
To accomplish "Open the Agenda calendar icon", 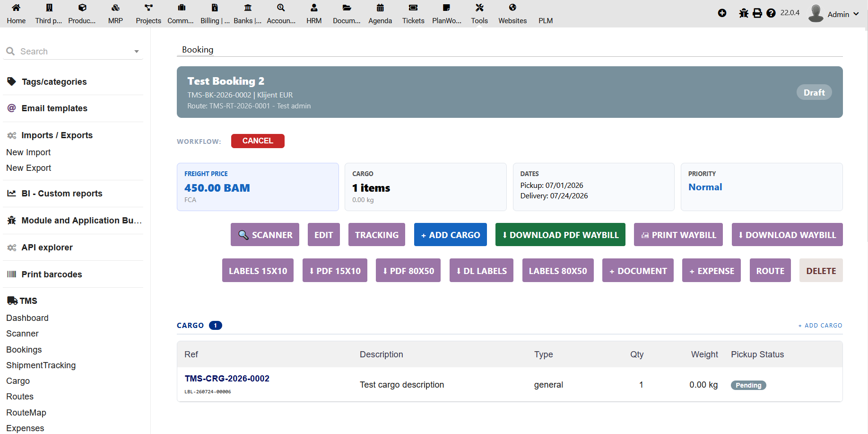I will [380, 8].
